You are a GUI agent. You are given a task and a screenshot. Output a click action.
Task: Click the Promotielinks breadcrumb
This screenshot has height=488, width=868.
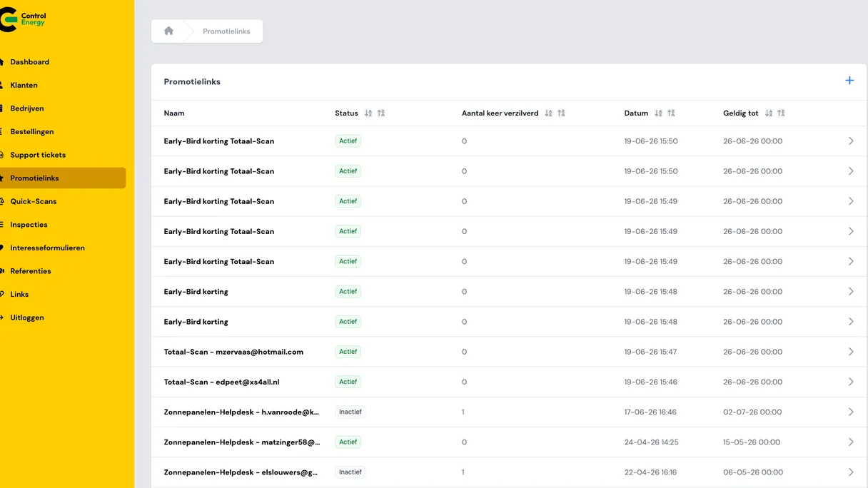click(226, 31)
